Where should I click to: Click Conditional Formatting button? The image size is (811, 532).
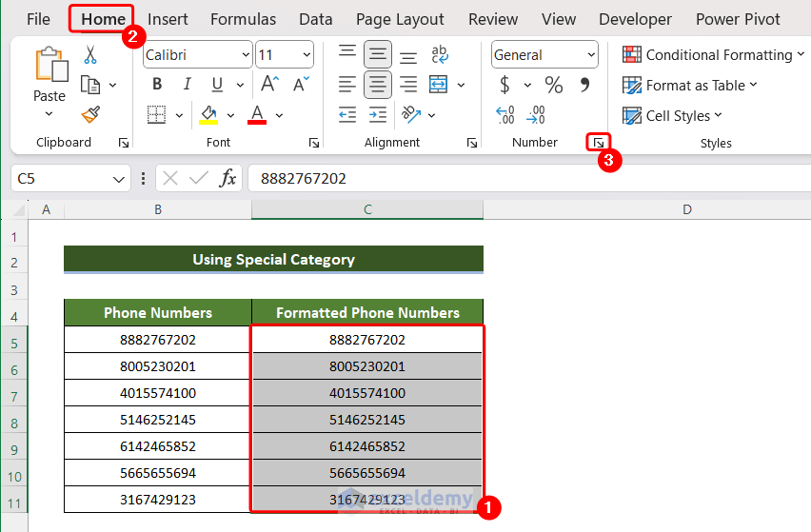click(709, 55)
